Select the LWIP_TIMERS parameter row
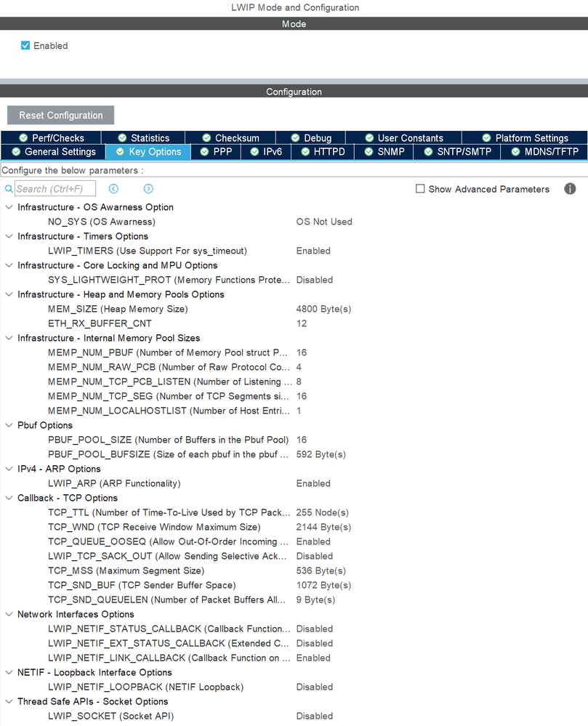The width and height of the screenshot is (588, 726). click(x=294, y=251)
